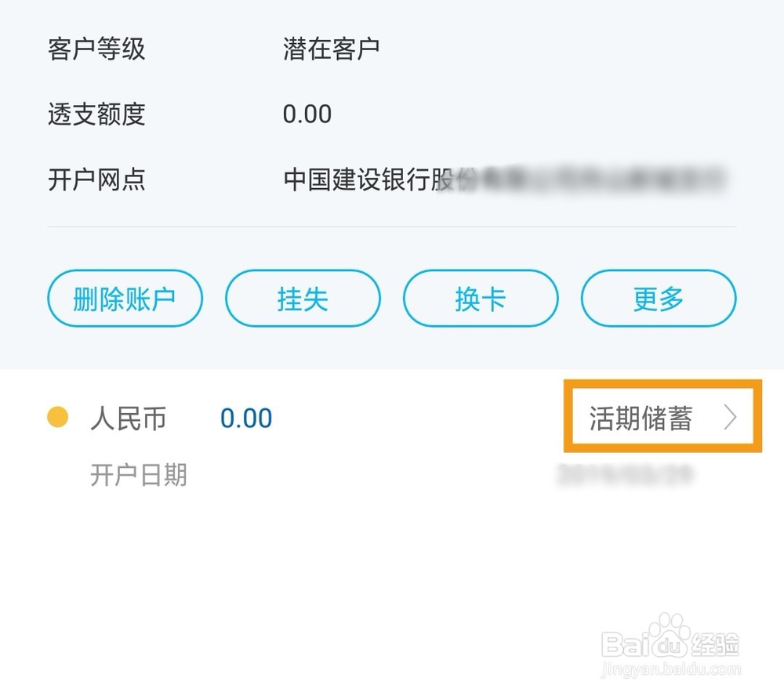Tap the 经验 watermark text

point(717,644)
